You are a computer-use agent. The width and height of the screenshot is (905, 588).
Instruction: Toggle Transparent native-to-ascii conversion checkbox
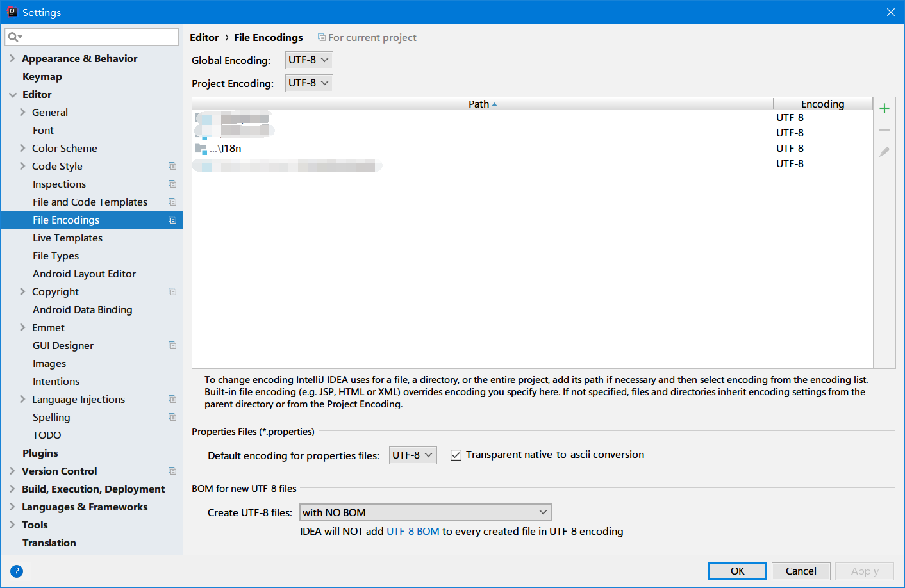[x=456, y=455]
